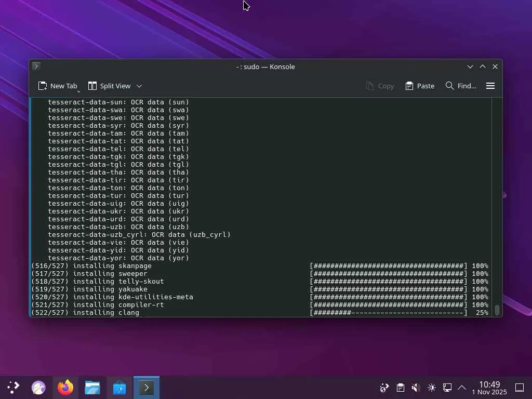Open a New Tab in Konsole
Screen dimensions: 532x399
click(57, 86)
